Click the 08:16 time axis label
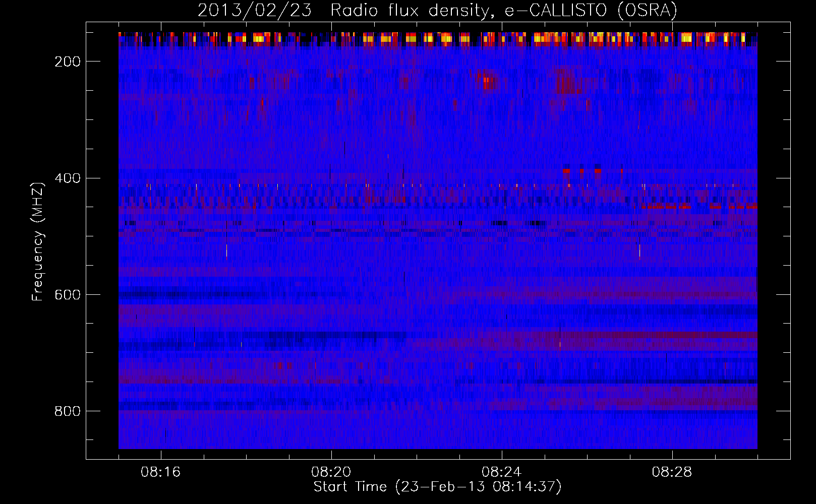The width and height of the screenshot is (816, 504). 161,472
